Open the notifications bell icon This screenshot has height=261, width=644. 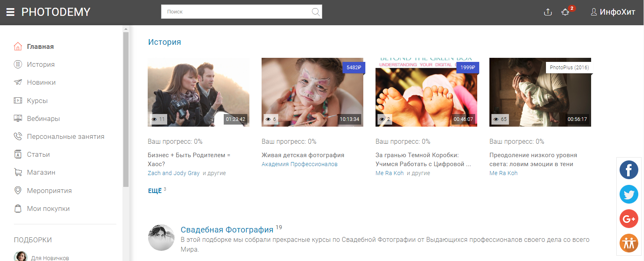565,12
